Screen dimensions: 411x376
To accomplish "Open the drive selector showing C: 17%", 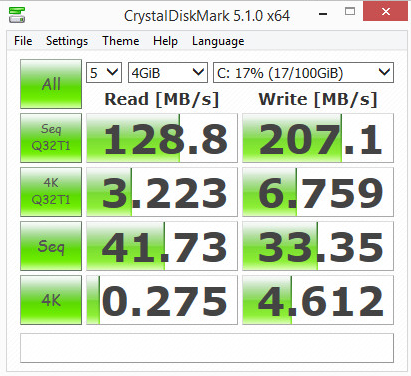I will click(x=303, y=73).
